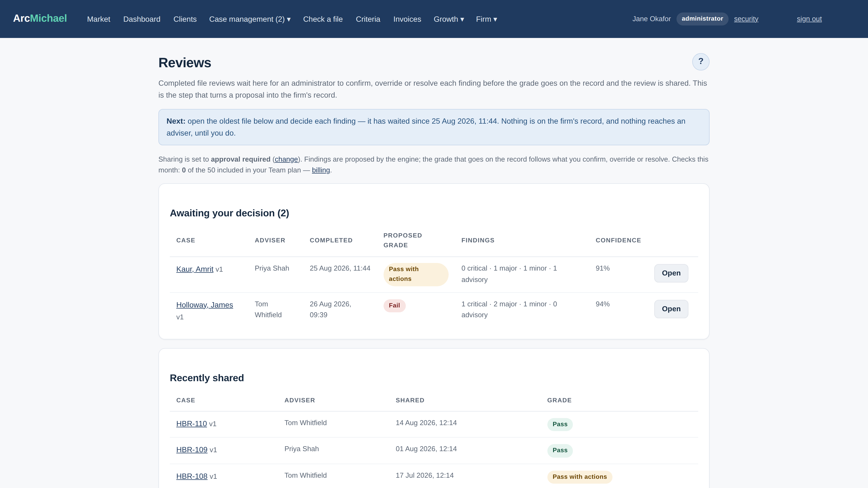868x488 pixels.
Task: Click adviser Priya Shah in Kaur row
Action: [272, 268]
